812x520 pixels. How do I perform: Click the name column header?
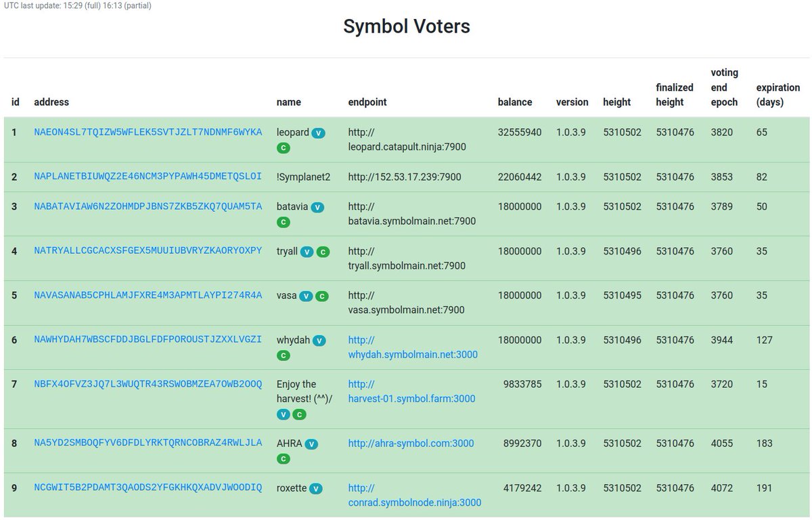coord(289,102)
